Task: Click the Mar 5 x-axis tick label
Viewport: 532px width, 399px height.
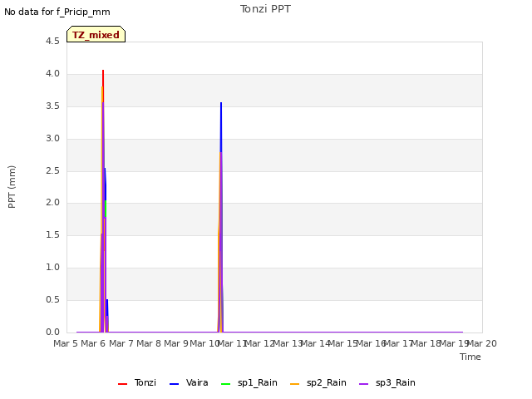Action: (x=66, y=344)
